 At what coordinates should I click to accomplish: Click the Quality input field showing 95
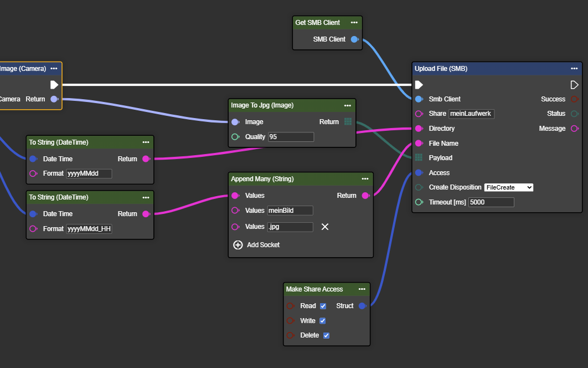coord(291,137)
